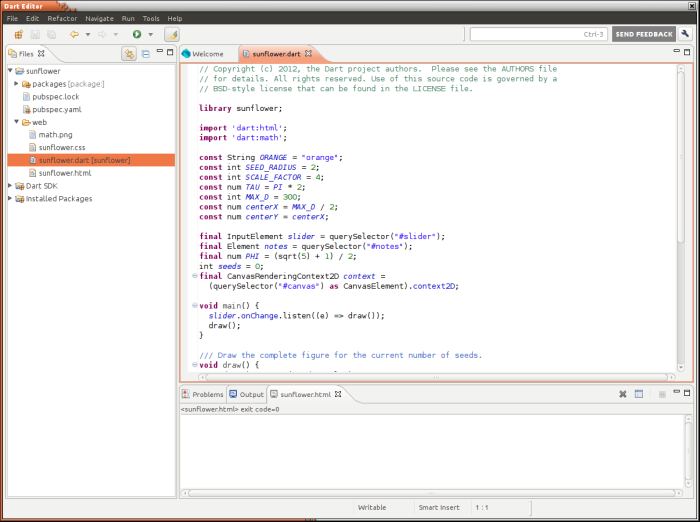Click the brush icon in the toolbar
The image size is (700, 522).
coord(171,34)
